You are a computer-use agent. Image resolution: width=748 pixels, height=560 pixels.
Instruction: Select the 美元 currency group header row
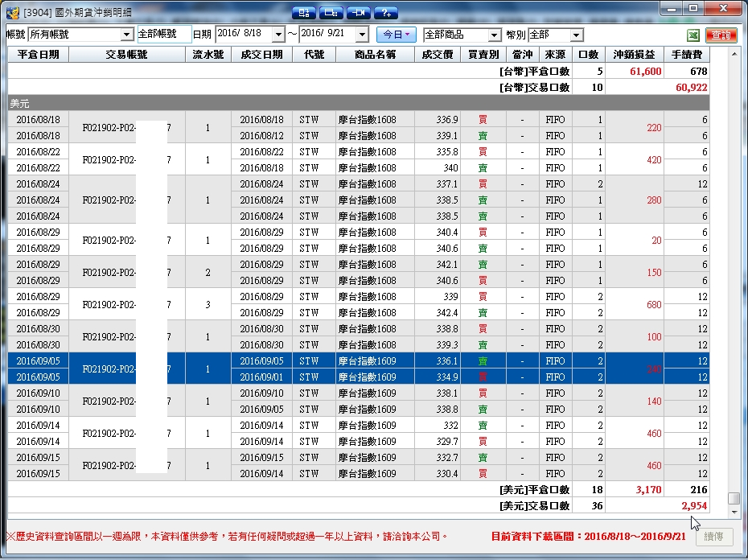358,103
